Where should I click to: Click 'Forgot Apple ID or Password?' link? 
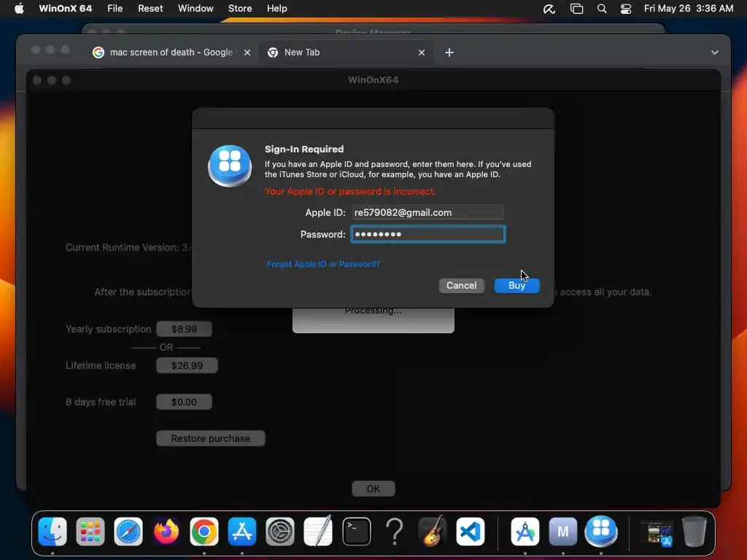pyautogui.click(x=323, y=264)
